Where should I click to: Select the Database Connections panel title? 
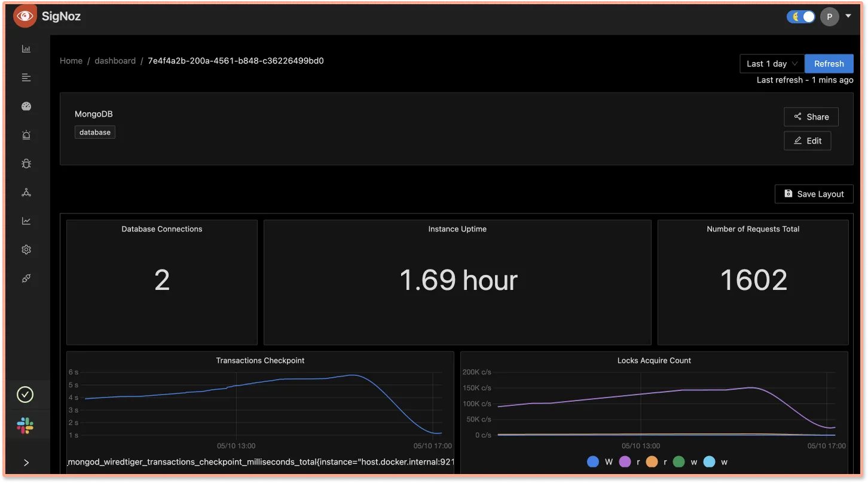click(x=162, y=229)
